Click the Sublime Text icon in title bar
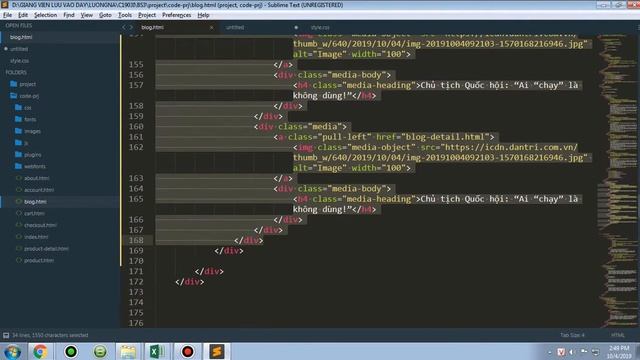The image size is (640, 360). tap(5, 5)
